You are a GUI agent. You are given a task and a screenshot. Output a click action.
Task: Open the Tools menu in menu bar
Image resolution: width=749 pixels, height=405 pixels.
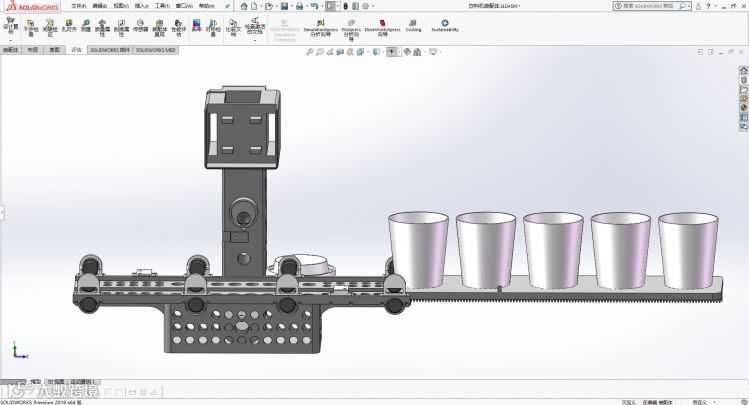162,6
